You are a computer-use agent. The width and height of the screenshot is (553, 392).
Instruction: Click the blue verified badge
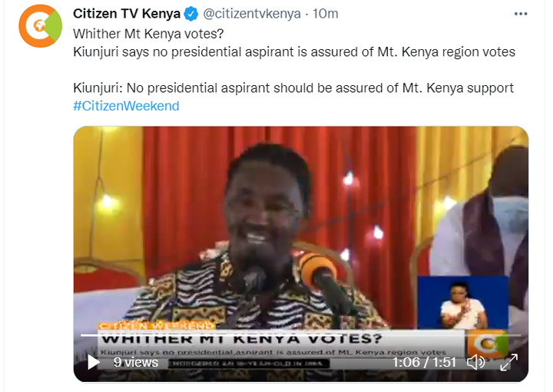pos(191,14)
